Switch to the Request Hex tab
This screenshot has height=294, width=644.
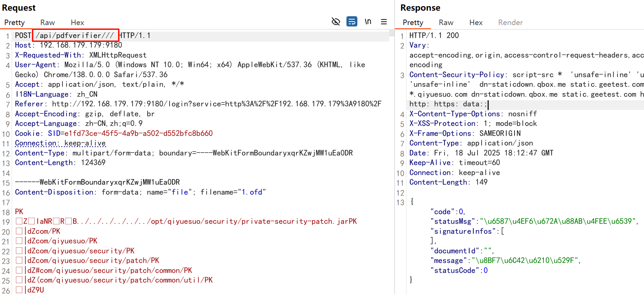click(77, 23)
